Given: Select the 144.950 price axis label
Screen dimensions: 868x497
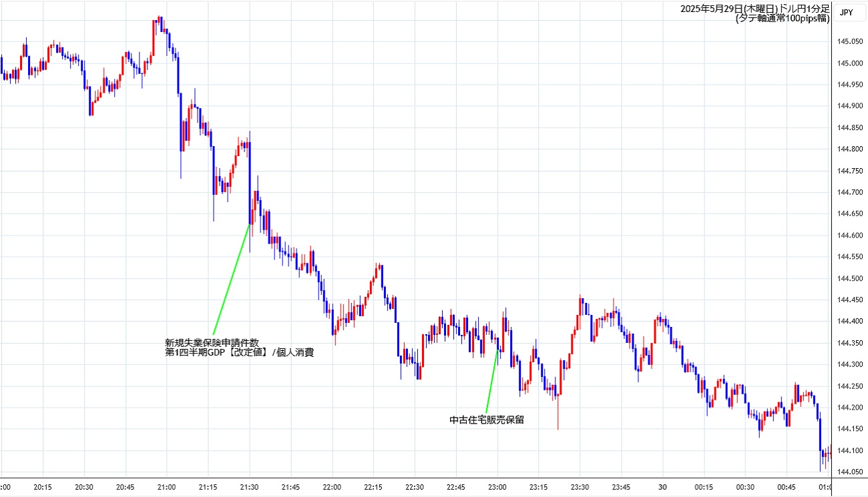Looking at the screenshot, I should coord(849,85).
